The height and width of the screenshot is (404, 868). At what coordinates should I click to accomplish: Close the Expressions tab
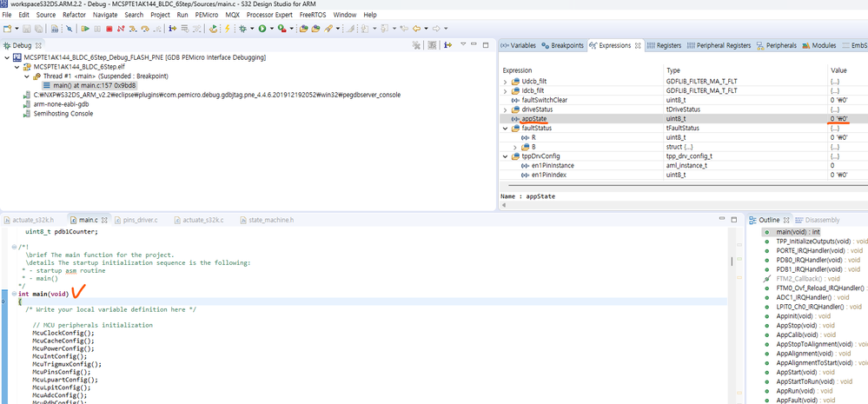click(x=638, y=45)
